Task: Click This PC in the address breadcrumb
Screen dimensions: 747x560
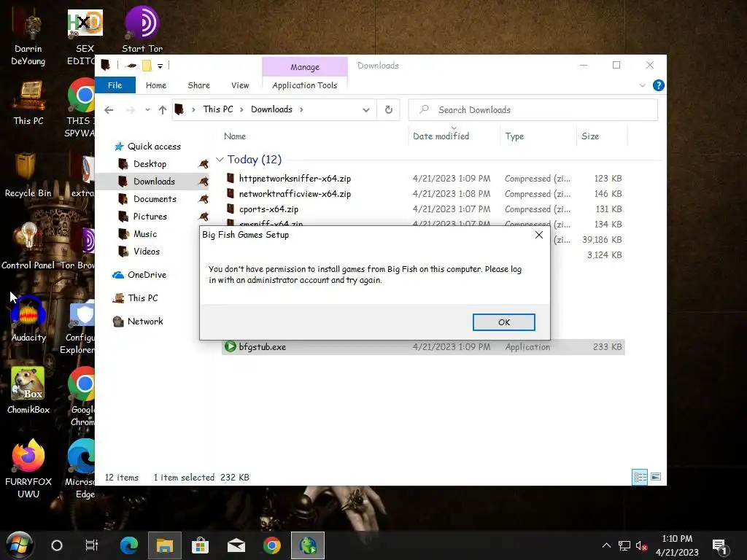Action: 217,109
